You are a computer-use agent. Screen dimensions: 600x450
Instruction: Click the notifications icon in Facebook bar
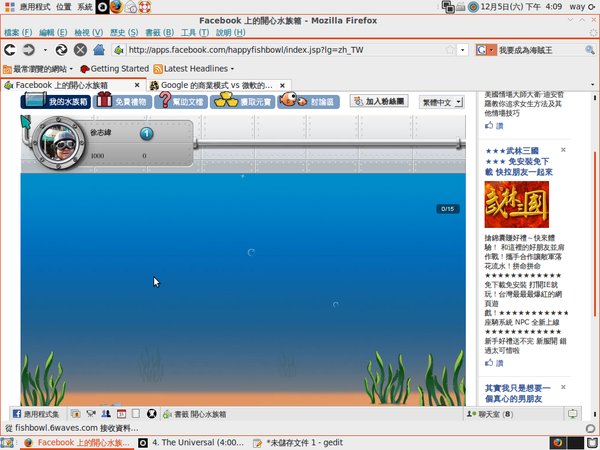572,414
